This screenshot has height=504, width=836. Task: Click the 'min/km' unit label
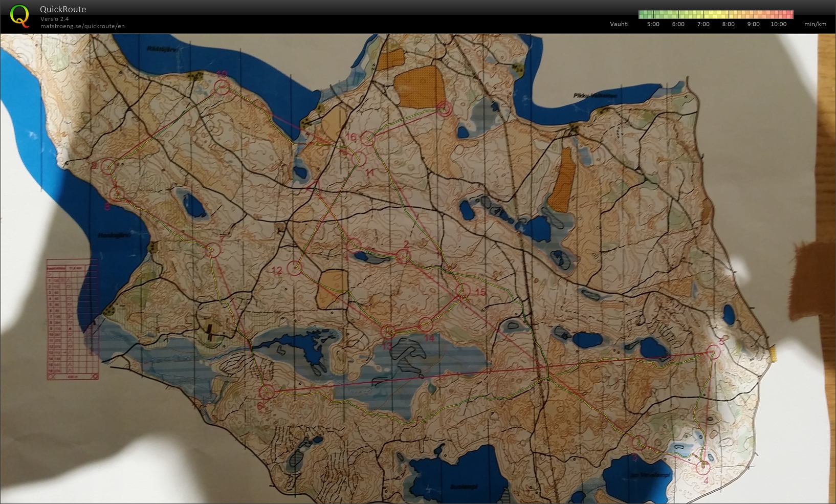[x=815, y=24]
